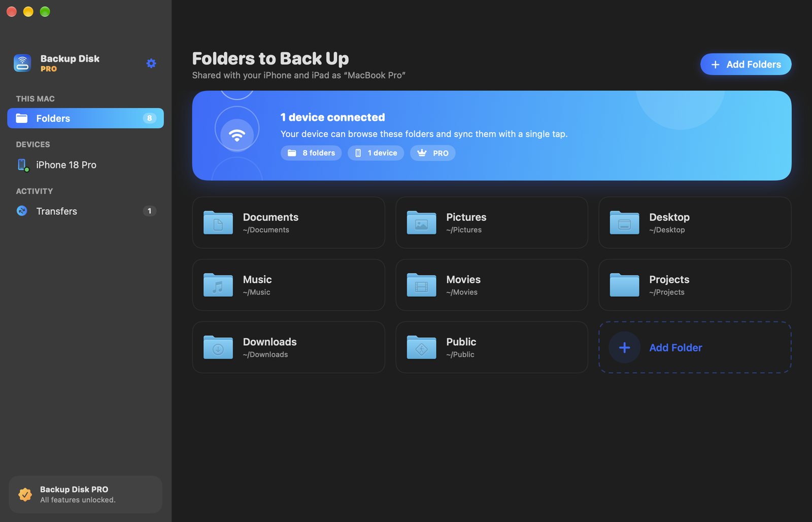Click the Documents folder icon
The height and width of the screenshot is (522, 812).
218,222
